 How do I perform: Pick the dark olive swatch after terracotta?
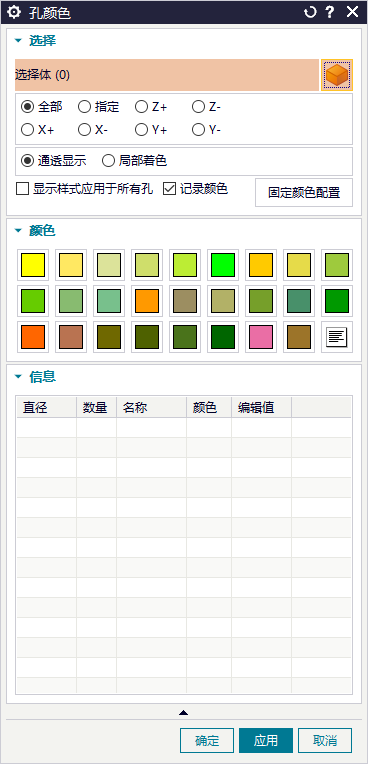point(109,337)
